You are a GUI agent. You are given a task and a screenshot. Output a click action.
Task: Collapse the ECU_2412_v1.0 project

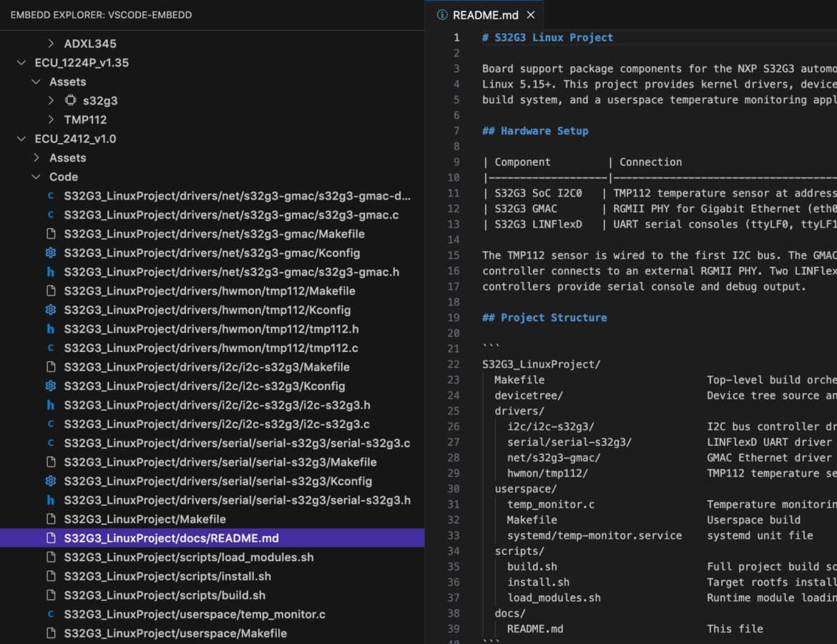point(21,139)
